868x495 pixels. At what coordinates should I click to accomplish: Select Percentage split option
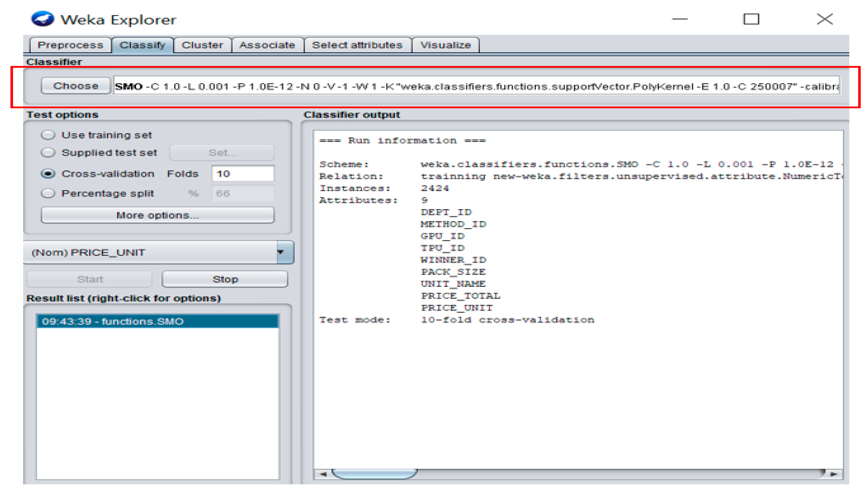[48, 193]
